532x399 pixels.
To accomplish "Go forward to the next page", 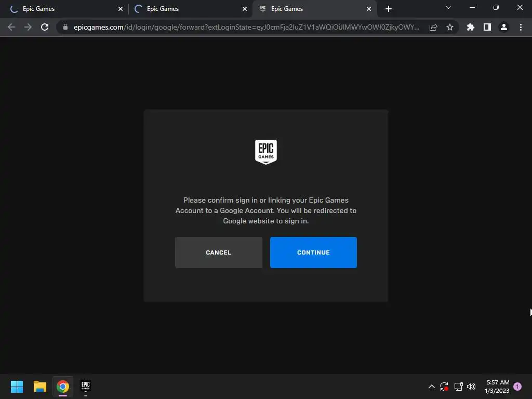I will point(28,27).
